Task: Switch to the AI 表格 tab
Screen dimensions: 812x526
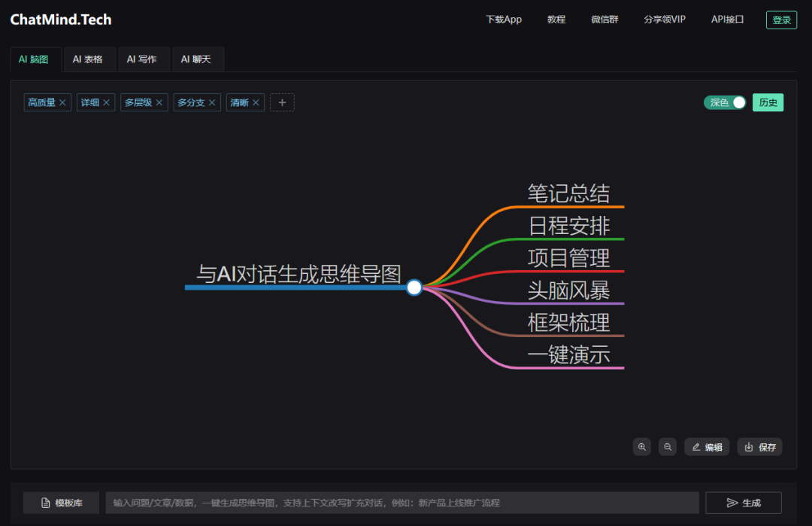Action: (87, 59)
